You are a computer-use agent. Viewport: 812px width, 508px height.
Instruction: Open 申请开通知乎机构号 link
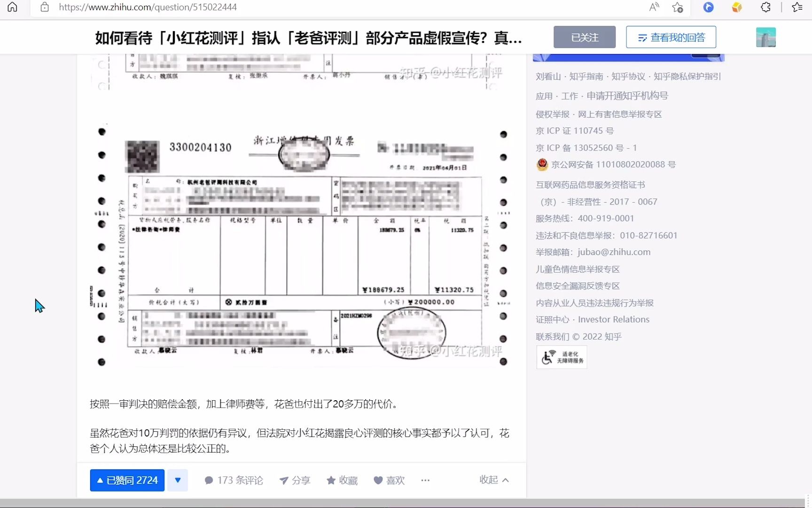tap(627, 96)
